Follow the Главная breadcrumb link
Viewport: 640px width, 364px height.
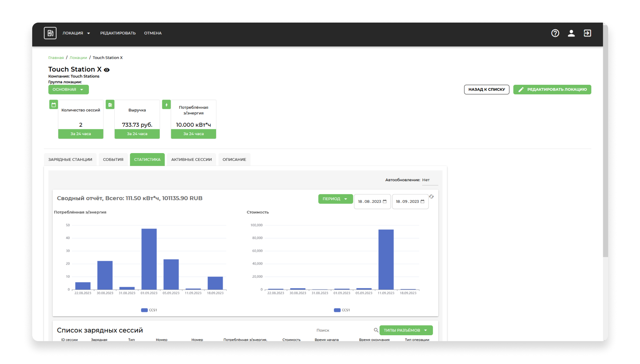(x=56, y=58)
